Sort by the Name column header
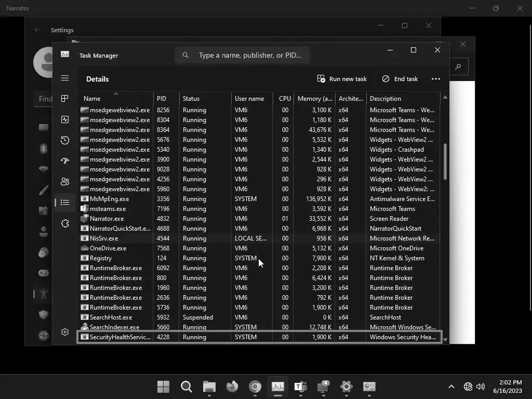Screen dimensions: 532x399 coord(116,98)
